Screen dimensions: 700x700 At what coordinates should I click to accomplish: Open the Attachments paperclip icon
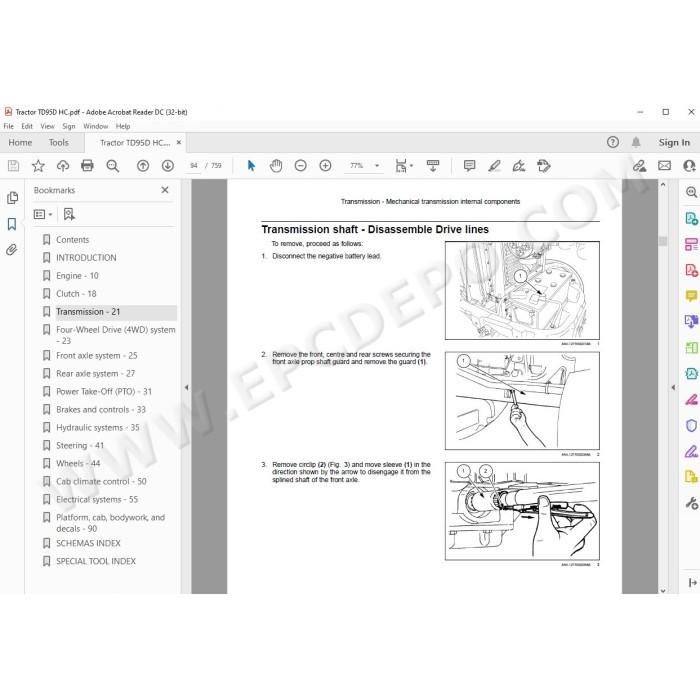(x=12, y=250)
